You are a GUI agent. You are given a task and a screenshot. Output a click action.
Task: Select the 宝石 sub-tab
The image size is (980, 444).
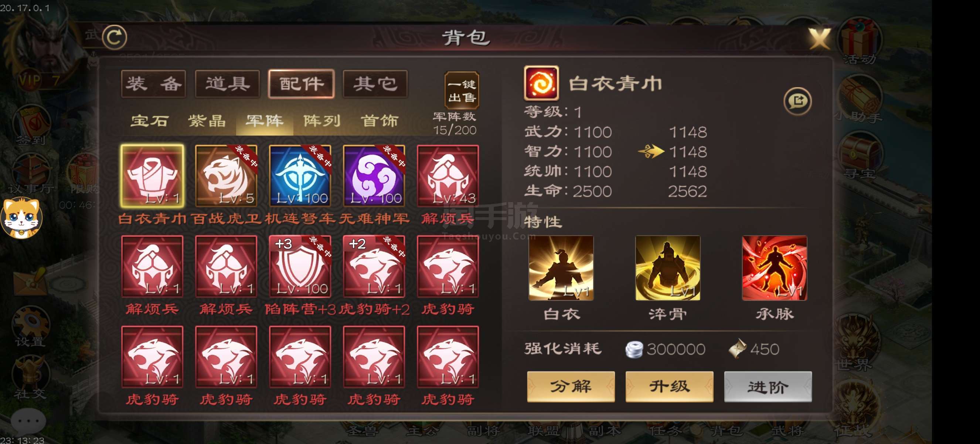click(x=150, y=121)
